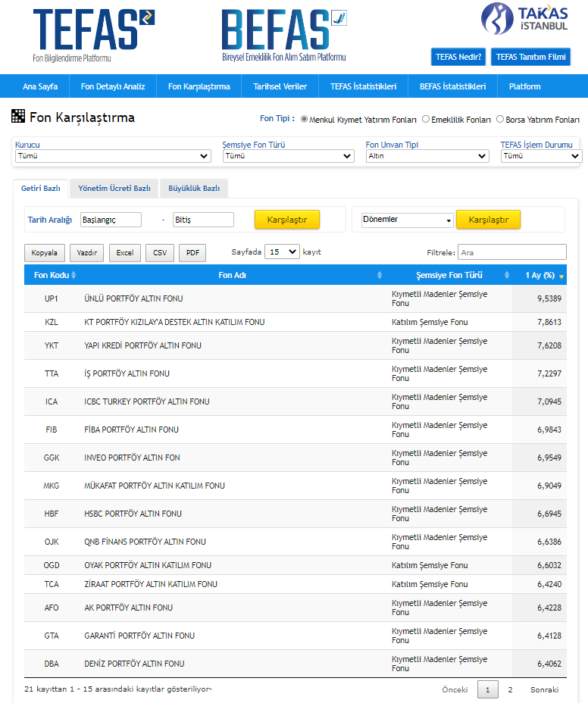Click DENİZ PORTFÖY ALTIN FONU row
Image resolution: width=588 pixels, height=703 pixels.
295,664
